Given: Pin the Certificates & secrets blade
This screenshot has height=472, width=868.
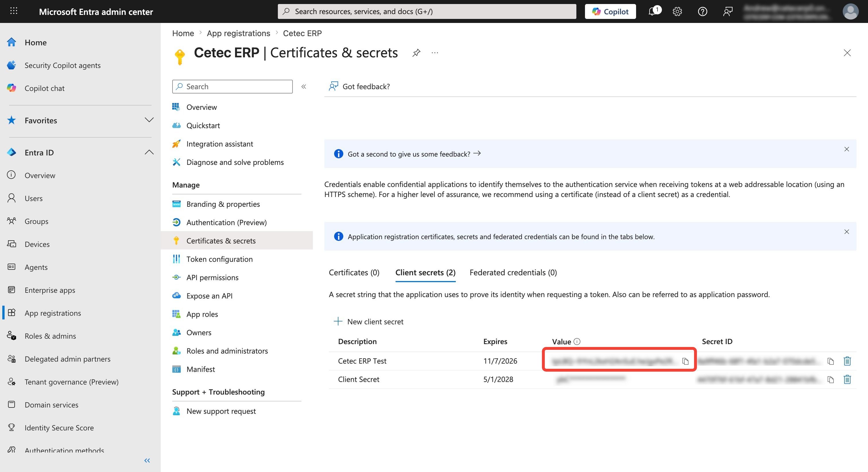Looking at the screenshot, I should [x=416, y=53].
